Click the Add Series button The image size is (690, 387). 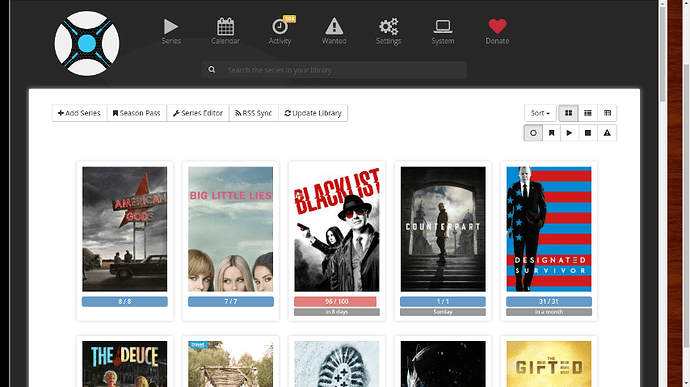(x=79, y=113)
